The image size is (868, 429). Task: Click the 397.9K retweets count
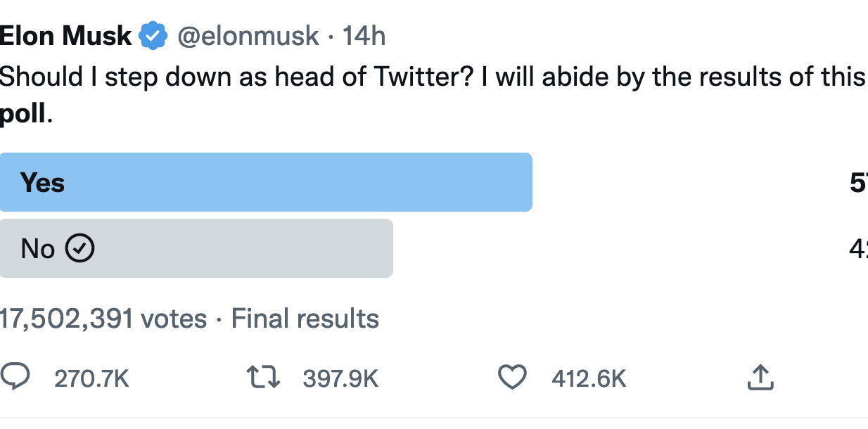pos(340,379)
